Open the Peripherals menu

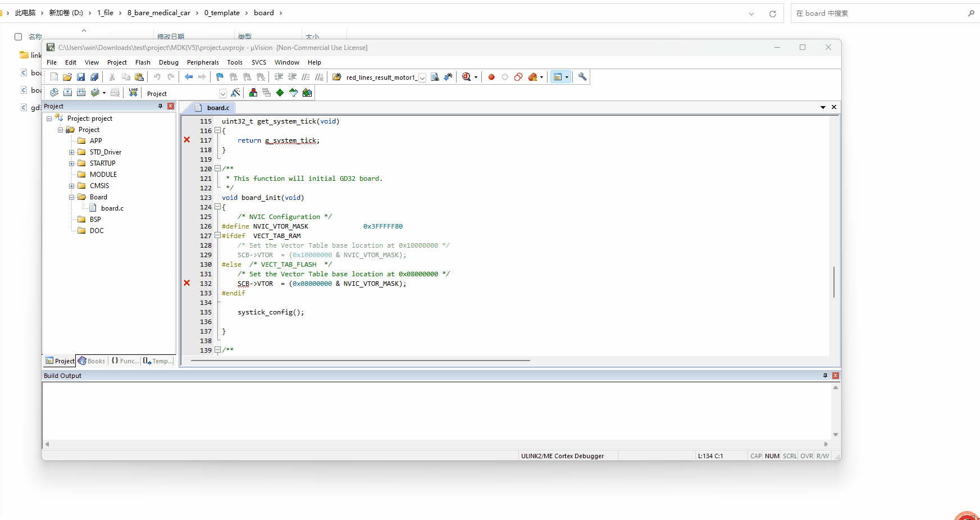tap(203, 62)
